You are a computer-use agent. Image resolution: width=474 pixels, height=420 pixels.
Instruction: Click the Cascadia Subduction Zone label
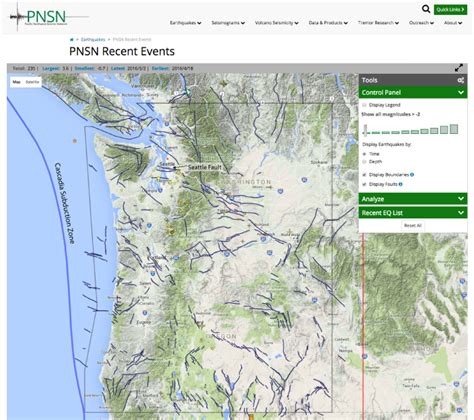pyautogui.click(x=64, y=203)
